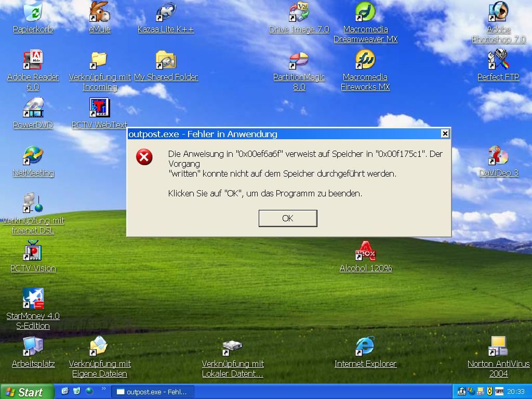Screen dimensions: 532x399
Task: Open the Papierkorb recycle bin icon
Action: click(33, 11)
